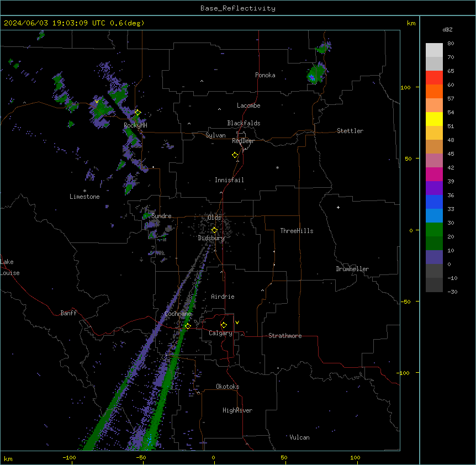The image size is (476, 465).
Task: Click the Blackfalds label
Action: (244, 123)
